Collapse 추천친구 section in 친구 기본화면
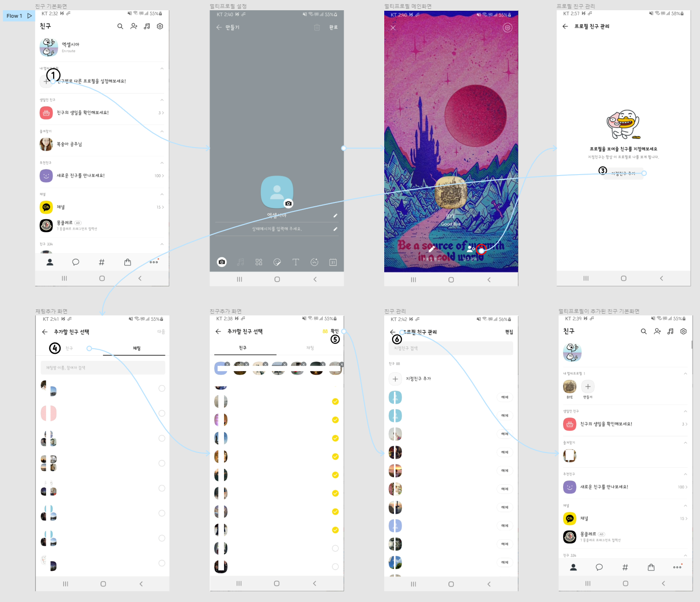Image resolution: width=700 pixels, height=602 pixels. (162, 162)
